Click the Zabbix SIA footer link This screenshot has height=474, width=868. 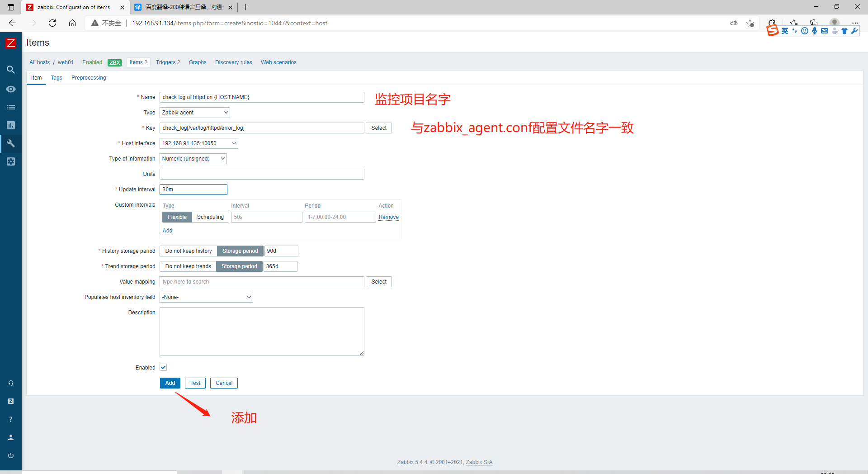pos(479,462)
